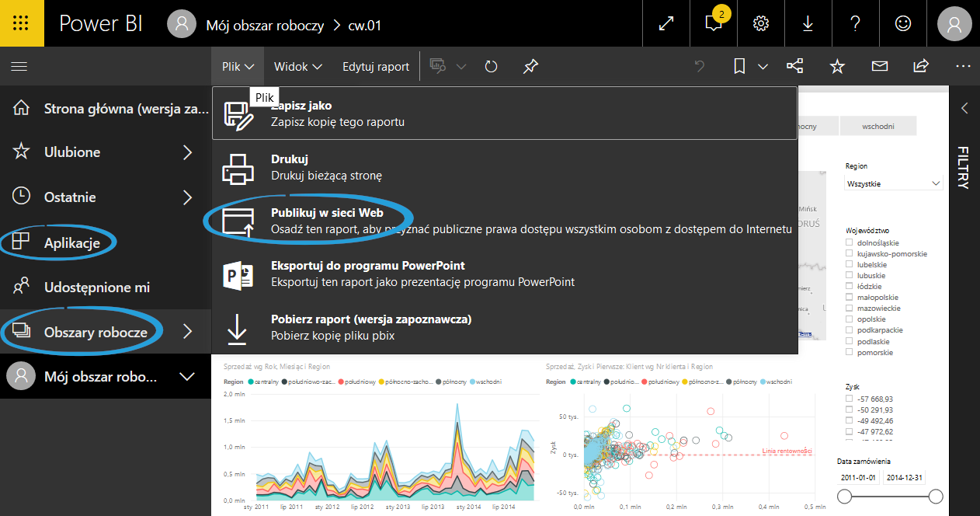
Task: Collapse the navigation pane hamburger icon
Action: pos(19,67)
